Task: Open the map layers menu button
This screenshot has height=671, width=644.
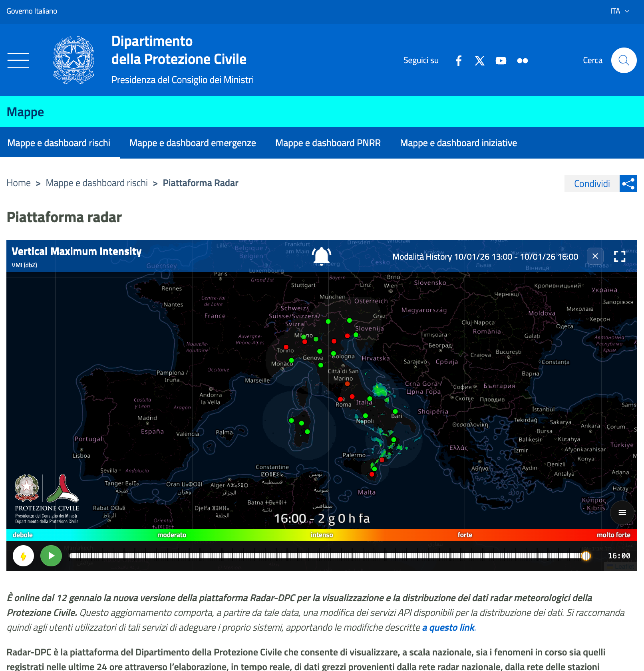Action: pyautogui.click(x=622, y=512)
